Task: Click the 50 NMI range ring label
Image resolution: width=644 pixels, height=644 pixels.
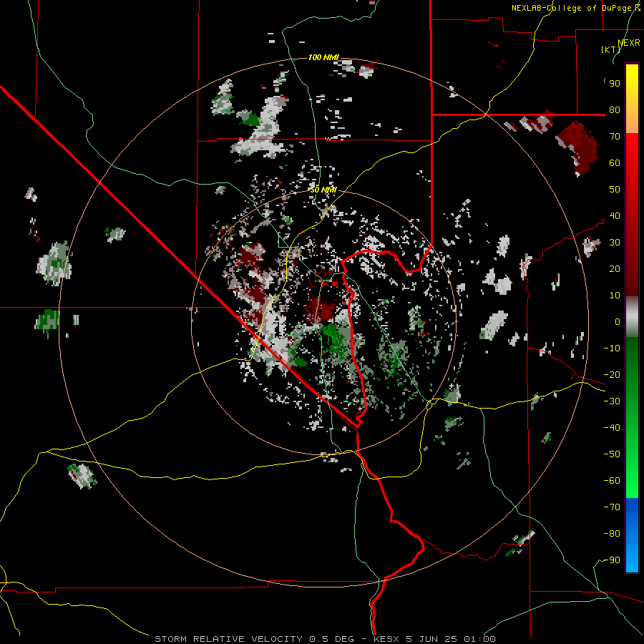Action: point(323,190)
